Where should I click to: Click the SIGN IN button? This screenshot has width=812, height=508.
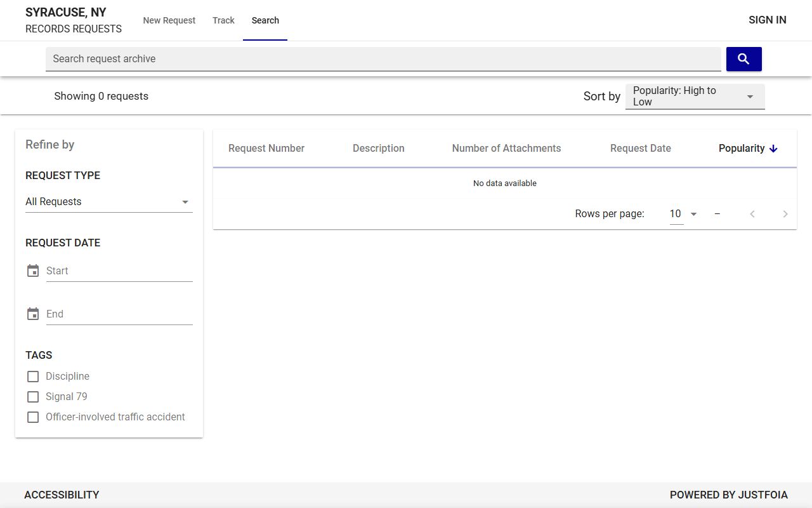767,20
